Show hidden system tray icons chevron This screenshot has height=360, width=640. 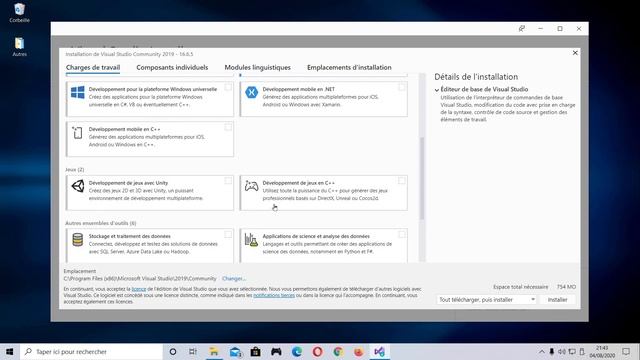click(542, 351)
